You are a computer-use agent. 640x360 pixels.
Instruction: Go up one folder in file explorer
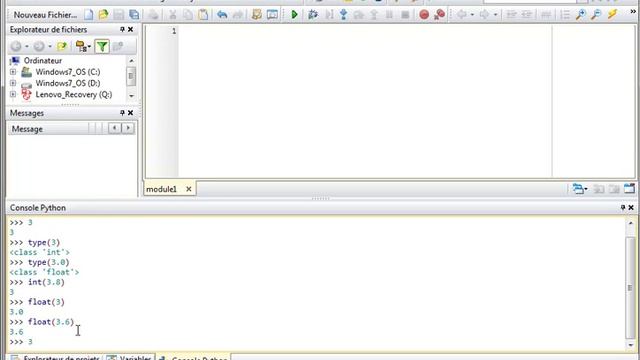[62, 47]
